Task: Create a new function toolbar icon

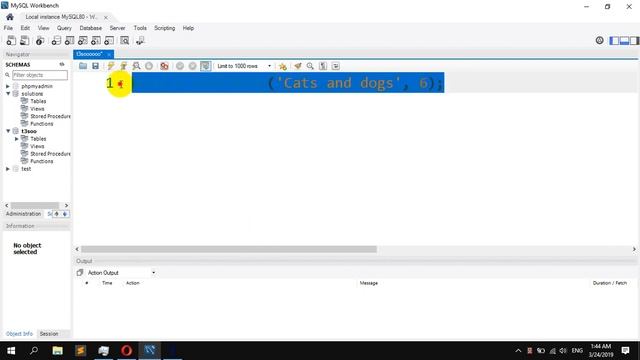Action: tap(109, 40)
